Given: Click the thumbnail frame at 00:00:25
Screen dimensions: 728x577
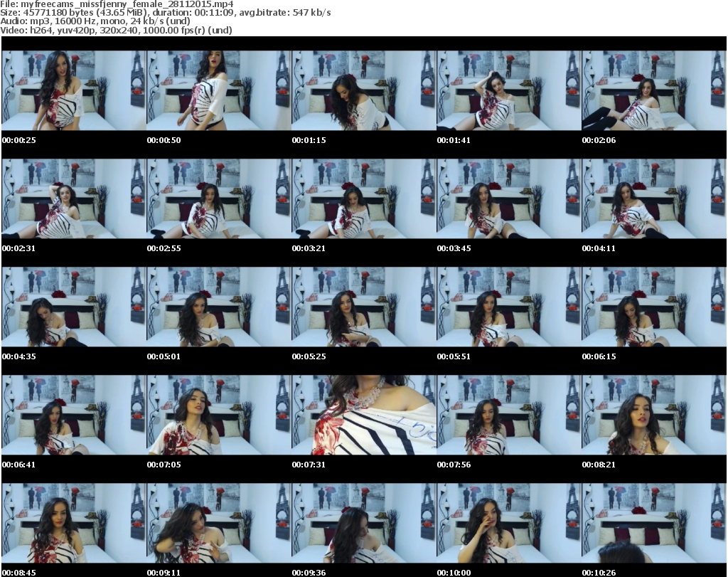Looking at the screenshot, I should pyautogui.click(x=74, y=90).
